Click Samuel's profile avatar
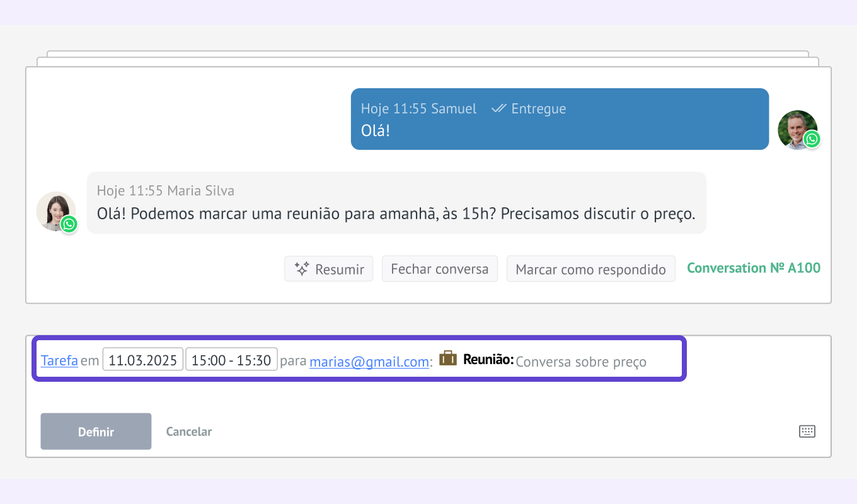This screenshot has width=857, height=504. click(797, 130)
